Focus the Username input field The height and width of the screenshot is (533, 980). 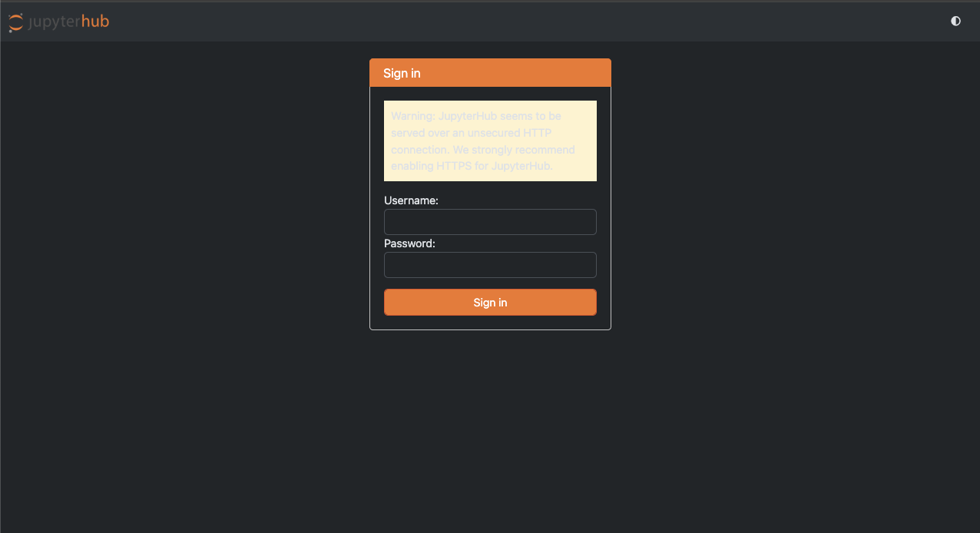pos(490,222)
